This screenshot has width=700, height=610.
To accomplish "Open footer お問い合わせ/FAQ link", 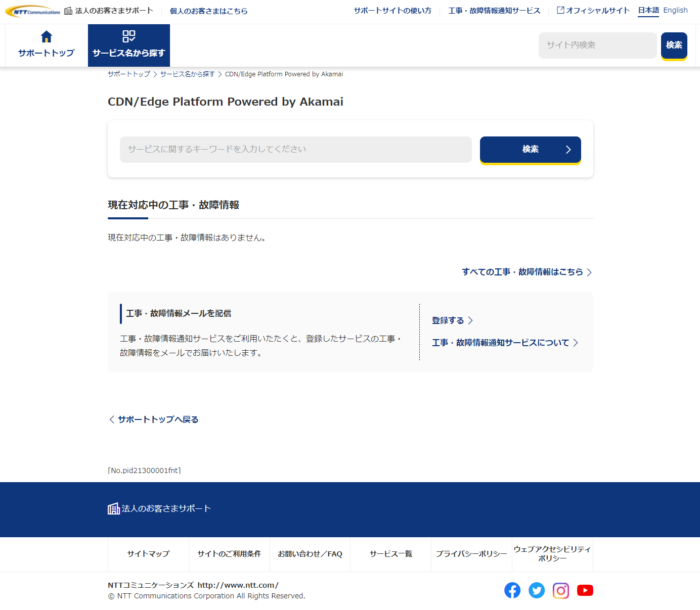I will [x=310, y=554].
